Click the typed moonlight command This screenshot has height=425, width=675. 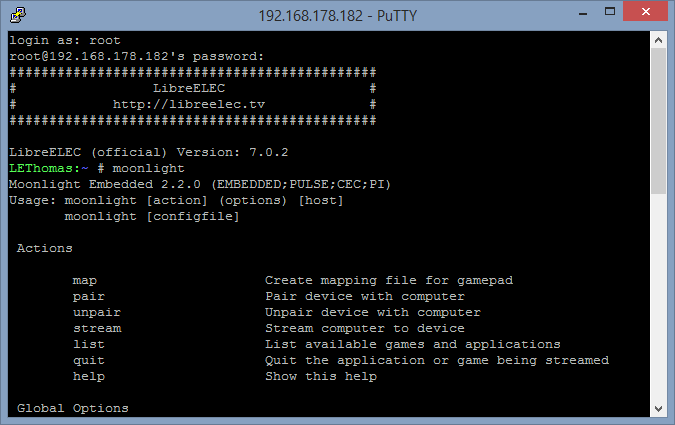pos(149,168)
